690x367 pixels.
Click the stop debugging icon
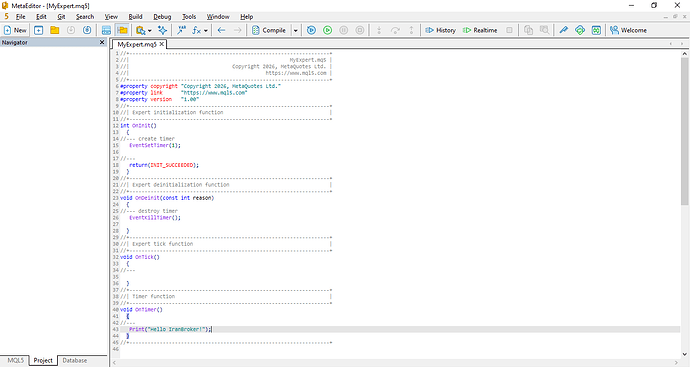360,30
